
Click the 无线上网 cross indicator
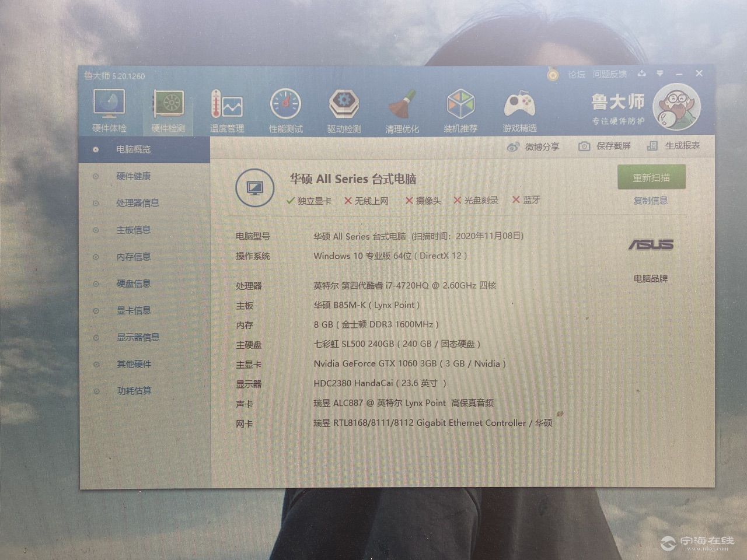(x=366, y=201)
